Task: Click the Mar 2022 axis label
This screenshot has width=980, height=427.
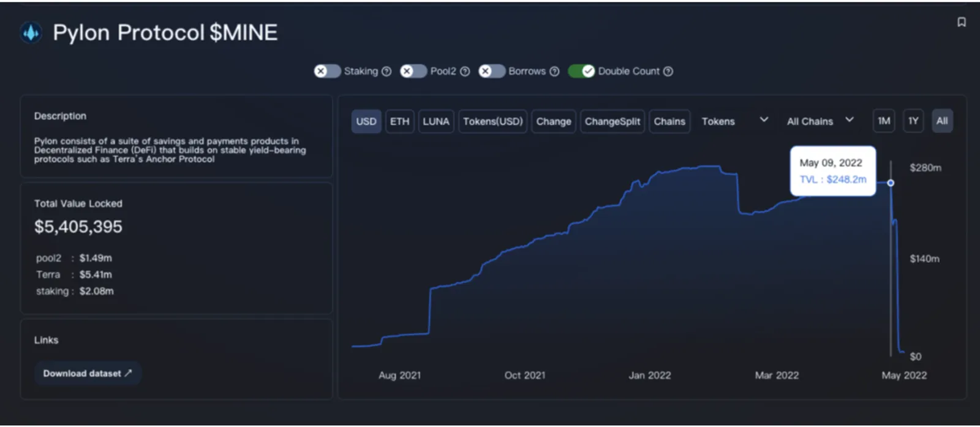Action: tap(777, 376)
